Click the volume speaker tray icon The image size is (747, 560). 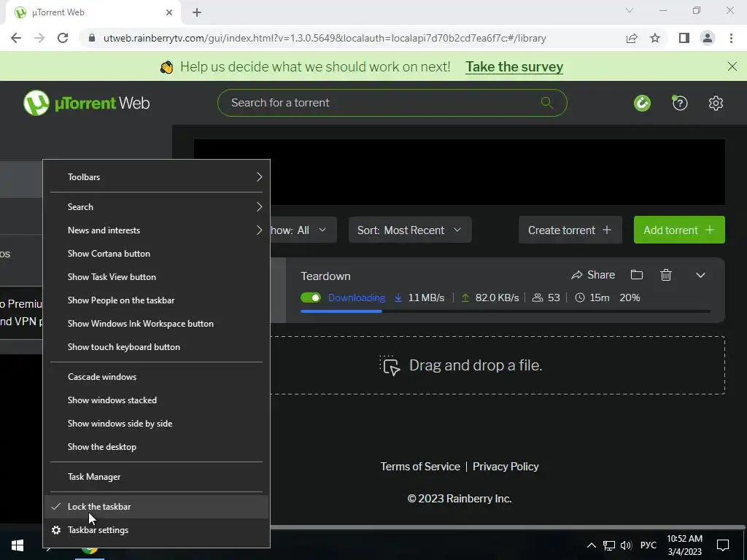[626, 545]
